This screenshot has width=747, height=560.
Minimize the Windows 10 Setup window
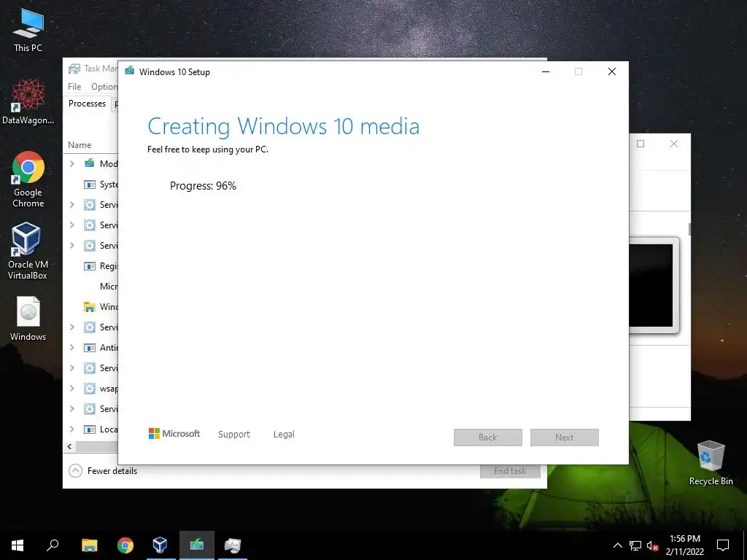pos(546,71)
